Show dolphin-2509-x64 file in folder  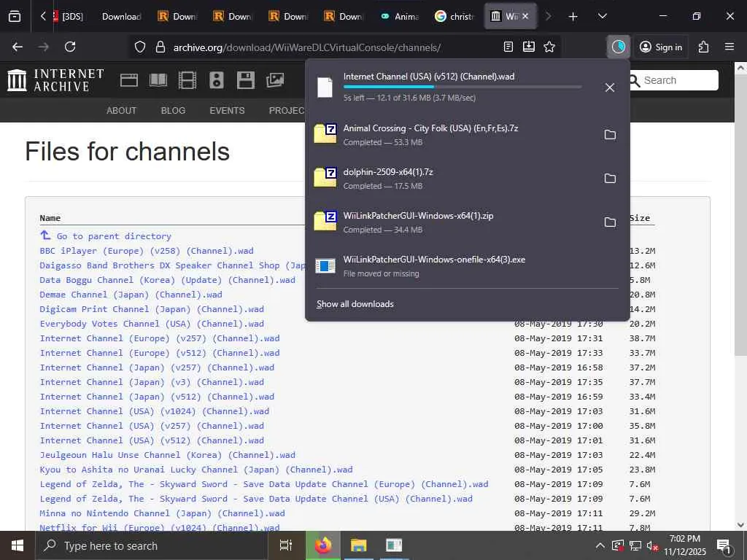tap(610, 179)
